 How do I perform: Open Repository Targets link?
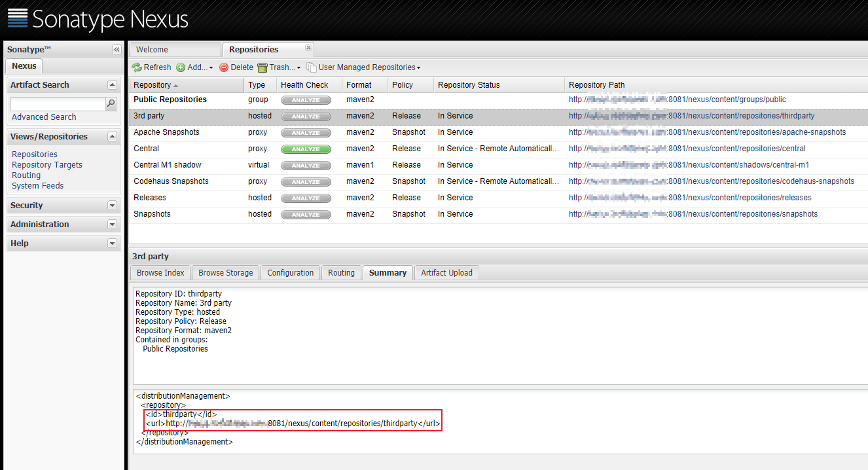(x=47, y=165)
